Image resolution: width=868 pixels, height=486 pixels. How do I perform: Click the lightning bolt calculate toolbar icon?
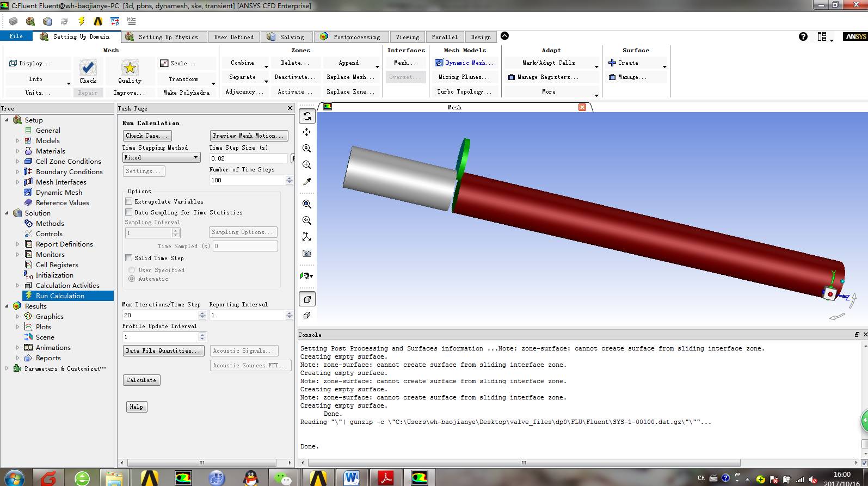[x=82, y=21]
